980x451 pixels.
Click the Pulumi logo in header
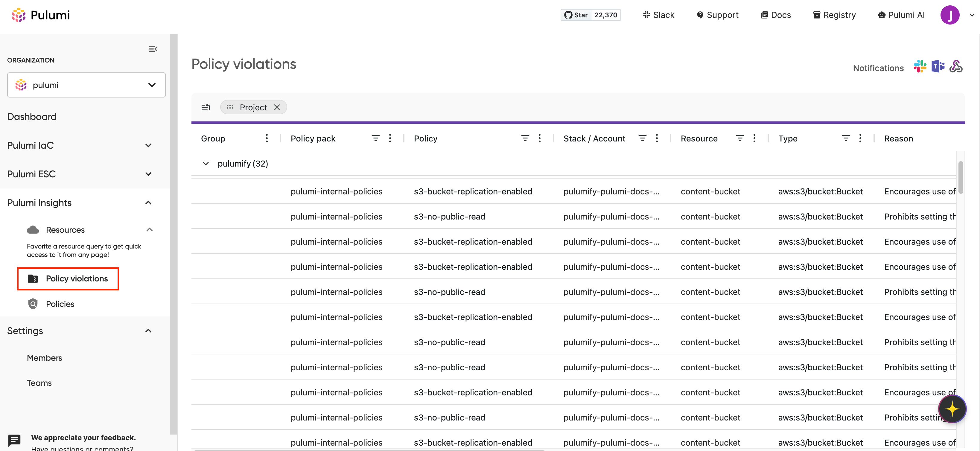41,15
